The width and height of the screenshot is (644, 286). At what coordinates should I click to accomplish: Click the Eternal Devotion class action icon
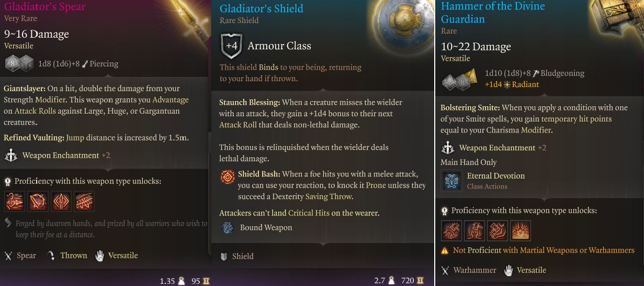451,180
